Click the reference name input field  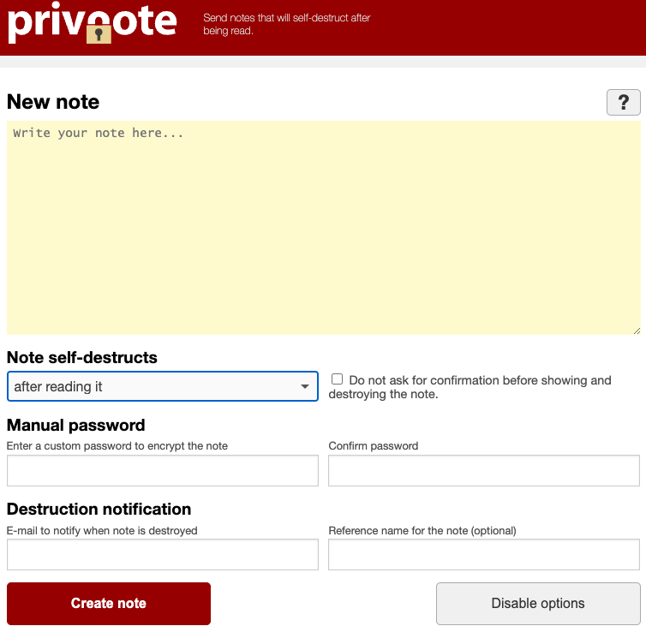[x=484, y=555]
